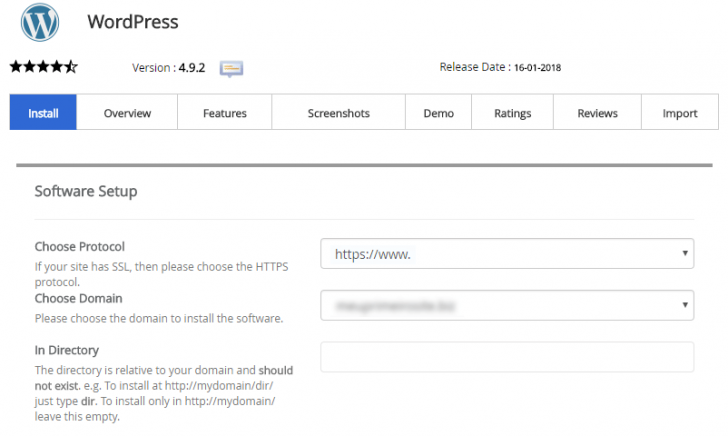Expand the Choose Domain dropdown
The width and height of the screenshot is (728, 436).
click(x=507, y=305)
